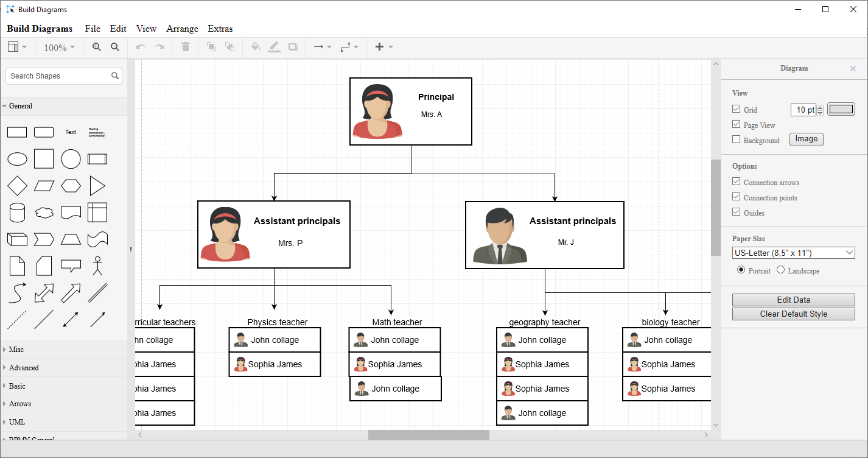Select the Hexagon shape
Viewport: 868px width, 458px height.
tap(71, 186)
